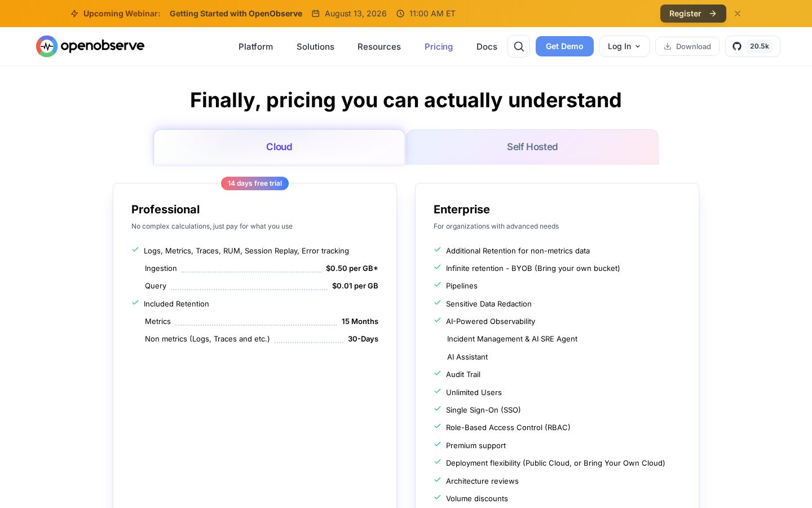Click the checkmark beside Infinite retention - BYOB
The image size is (812, 508).
pyautogui.click(x=438, y=268)
